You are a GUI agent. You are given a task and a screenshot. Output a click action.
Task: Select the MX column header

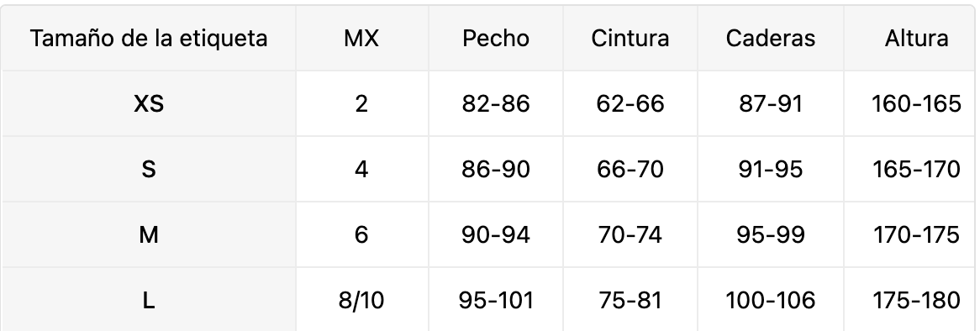(x=361, y=39)
